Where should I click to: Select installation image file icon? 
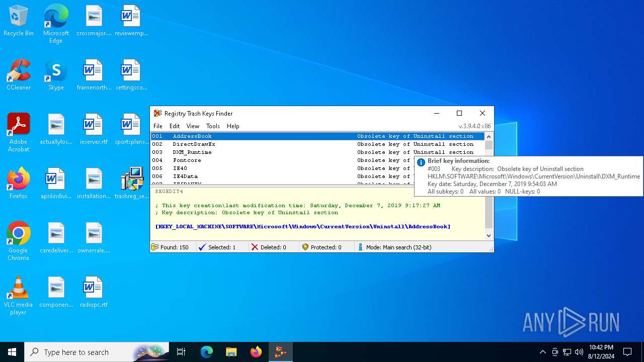(x=94, y=184)
